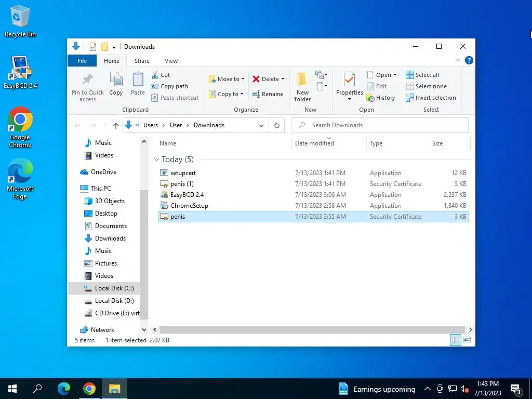This screenshot has height=399, width=532.
Task: Open Google Chrome from taskbar
Action: click(89, 389)
